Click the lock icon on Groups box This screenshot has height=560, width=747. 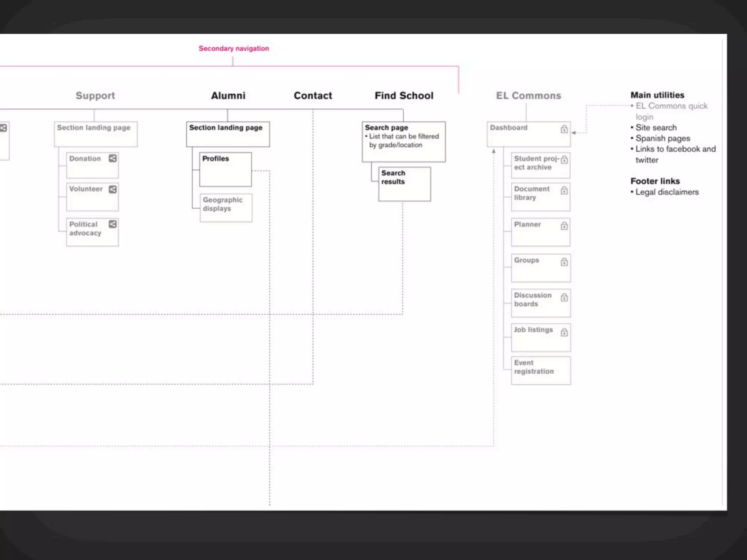point(564,262)
